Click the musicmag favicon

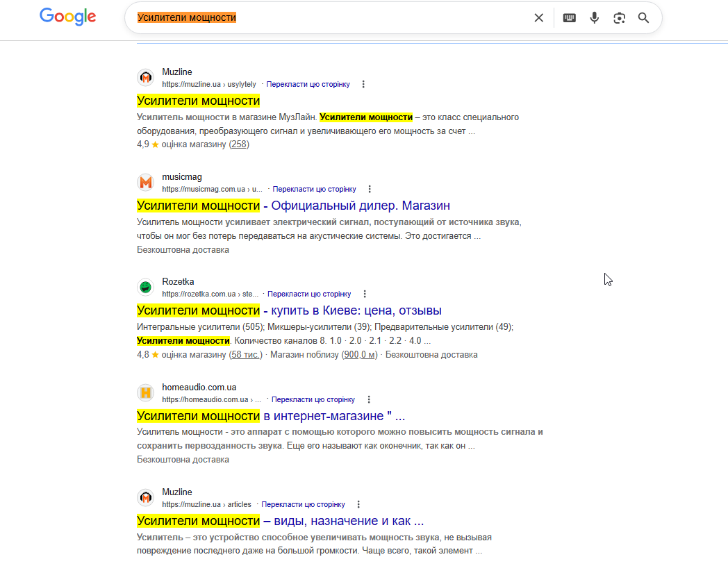tap(146, 183)
